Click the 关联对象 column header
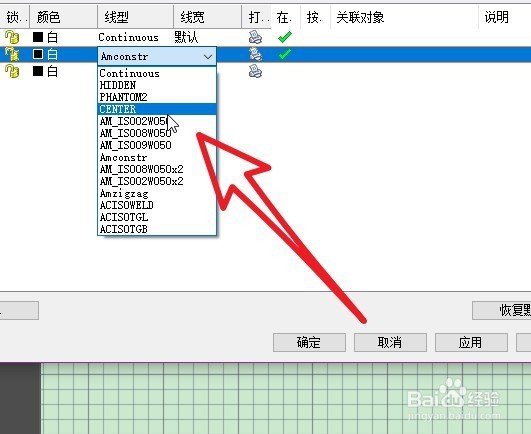Screen dimensions: 531x434 coord(404,17)
